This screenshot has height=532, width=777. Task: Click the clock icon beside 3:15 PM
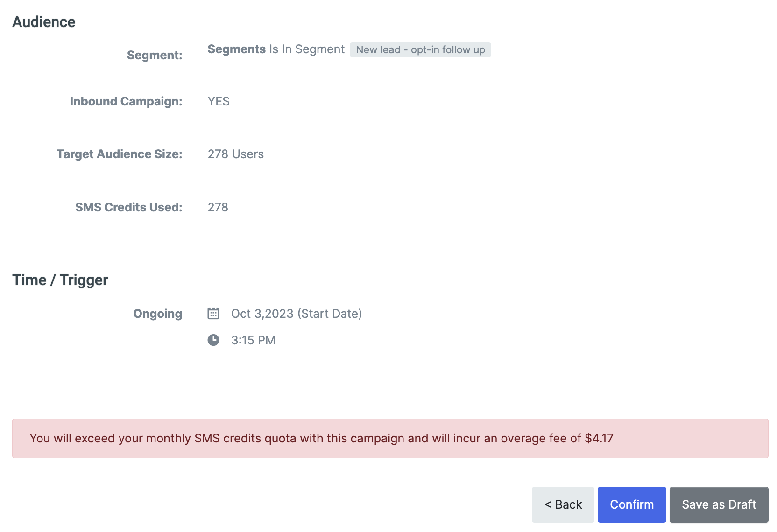[x=213, y=340]
